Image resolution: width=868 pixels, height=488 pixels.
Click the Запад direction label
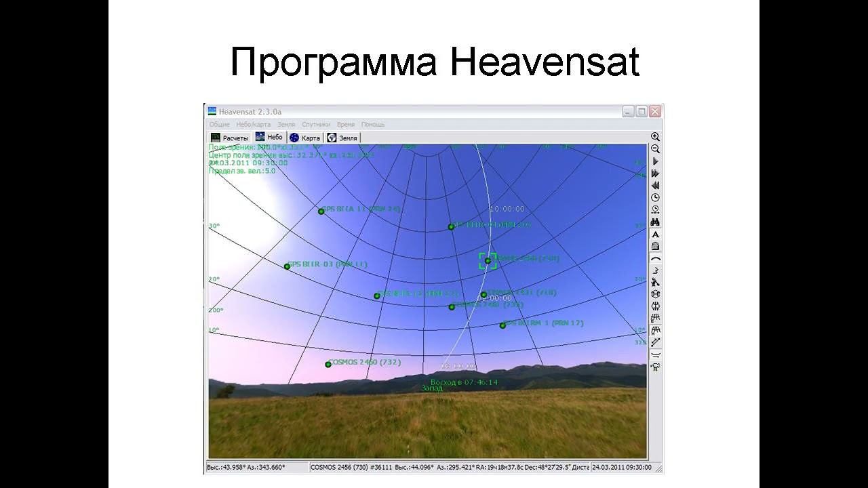pyautogui.click(x=432, y=388)
